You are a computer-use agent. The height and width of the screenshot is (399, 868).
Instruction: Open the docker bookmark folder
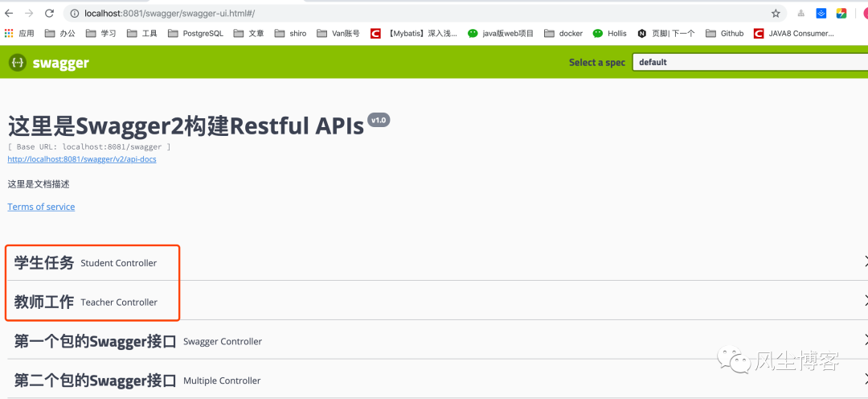(563, 33)
